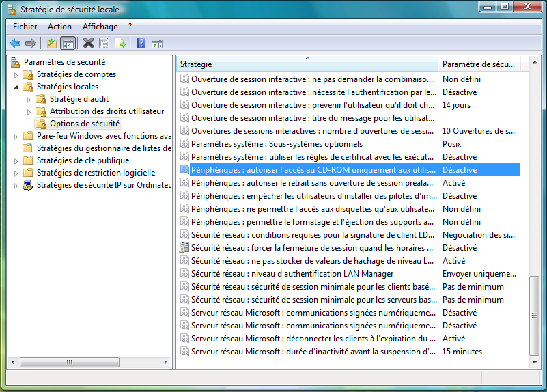547x392 pixels.
Task: Expand the Pare-feu Windows node
Action: point(16,137)
